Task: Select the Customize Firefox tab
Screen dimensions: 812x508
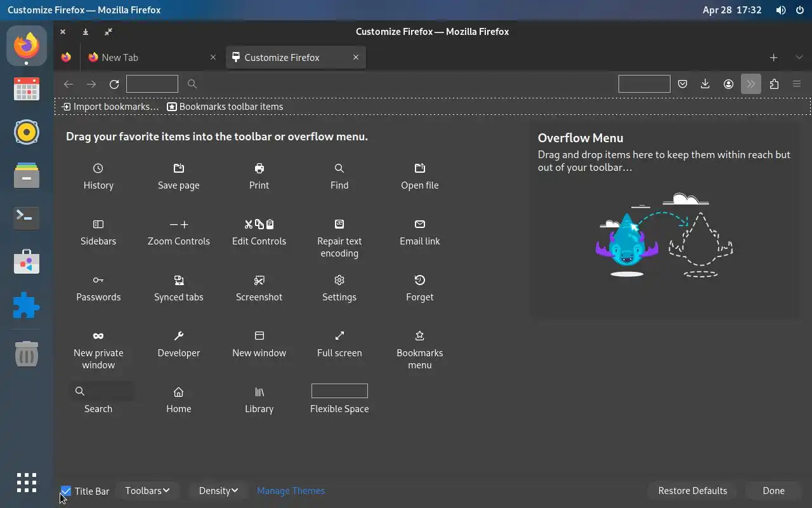Action: coord(296,57)
